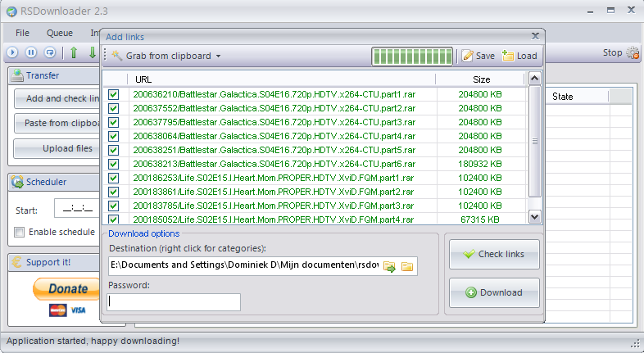Open destination folder with yellow folder icon
This screenshot has height=353, width=644.
407,266
